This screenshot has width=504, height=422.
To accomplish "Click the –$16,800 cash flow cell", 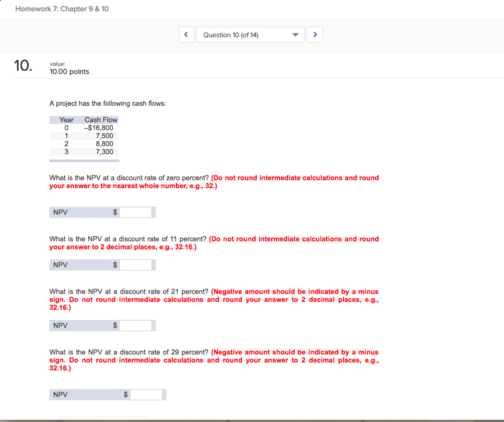I will 99,128.
